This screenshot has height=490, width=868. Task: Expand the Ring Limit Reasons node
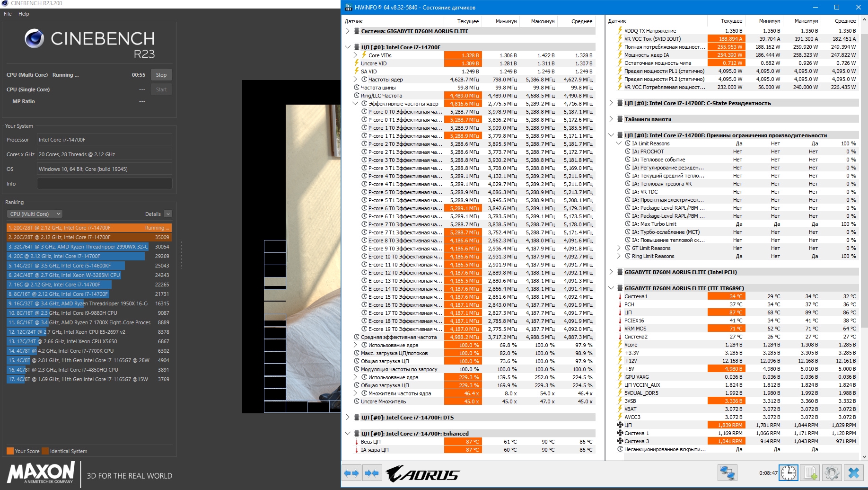point(619,256)
